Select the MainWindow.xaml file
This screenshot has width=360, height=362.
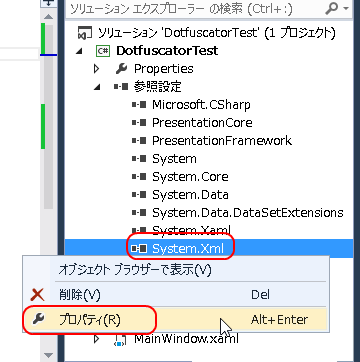coord(186,339)
